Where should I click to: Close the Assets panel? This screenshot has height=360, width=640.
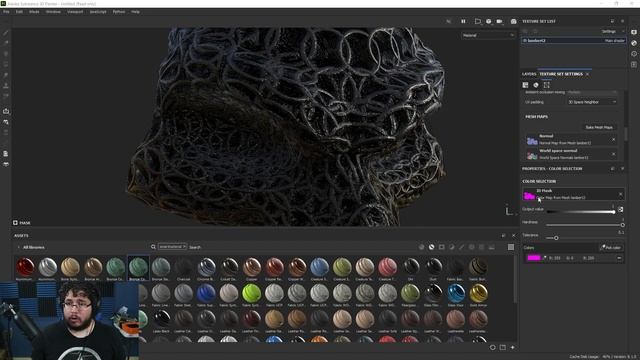coord(513,236)
